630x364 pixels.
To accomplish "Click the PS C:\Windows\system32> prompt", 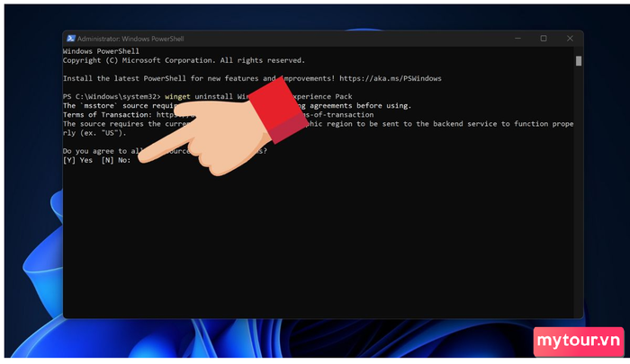I will (x=112, y=97).
